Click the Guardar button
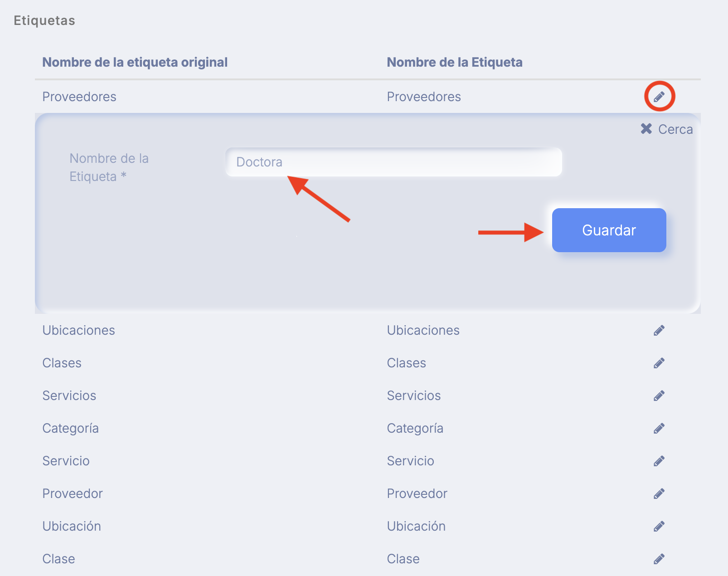The image size is (728, 576). point(609,230)
